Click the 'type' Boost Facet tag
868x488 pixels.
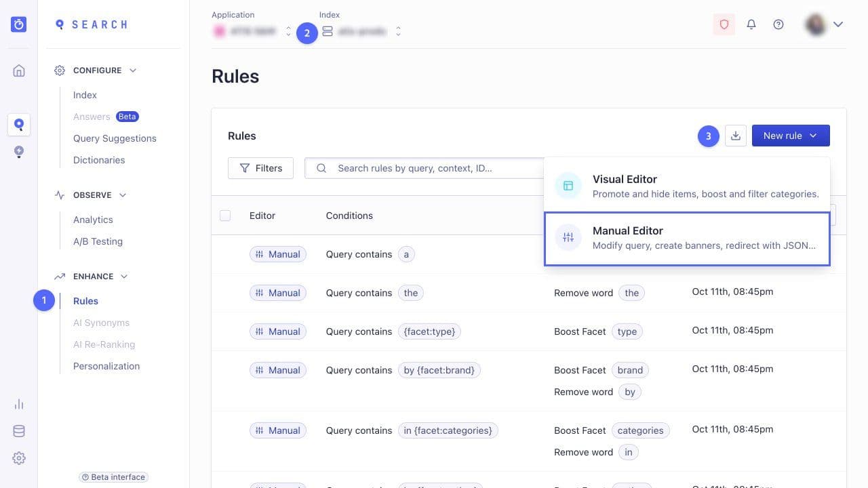627,331
